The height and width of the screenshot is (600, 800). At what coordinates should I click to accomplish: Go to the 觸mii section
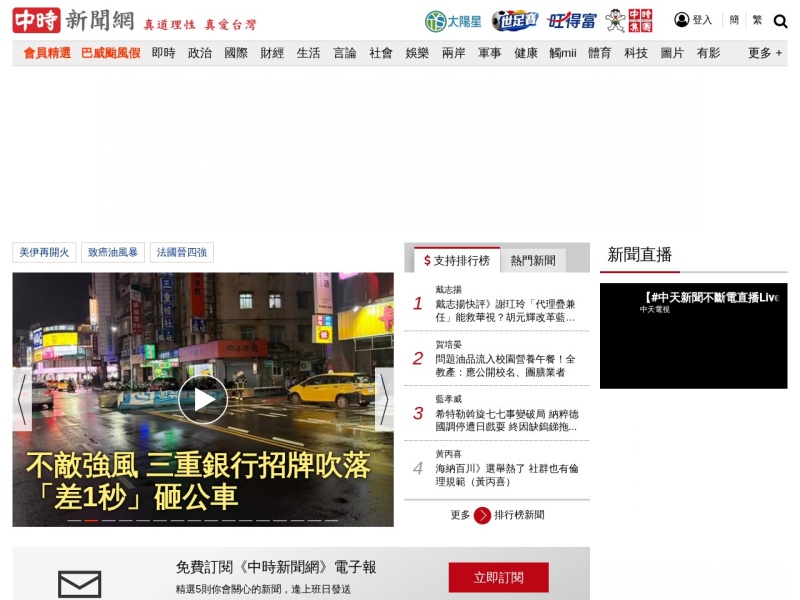[x=563, y=53]
